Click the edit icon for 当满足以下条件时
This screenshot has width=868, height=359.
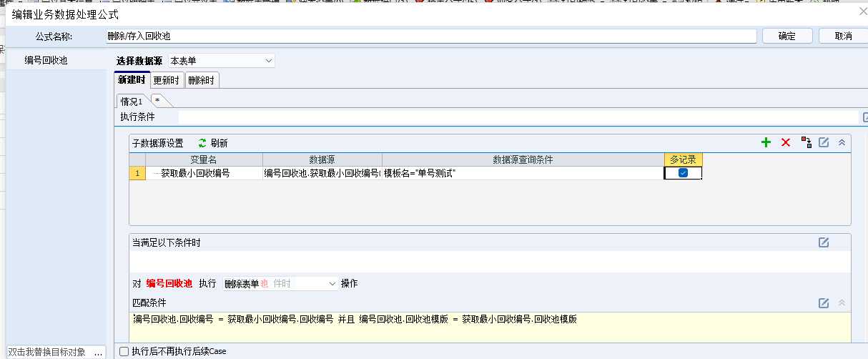(x=824, y=243)
